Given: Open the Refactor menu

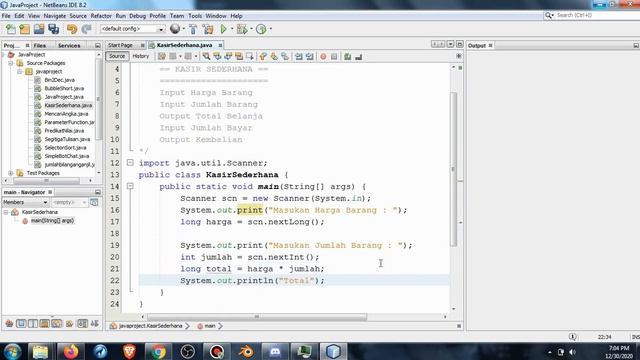Looking at the screenshot, I should point(101,16).
